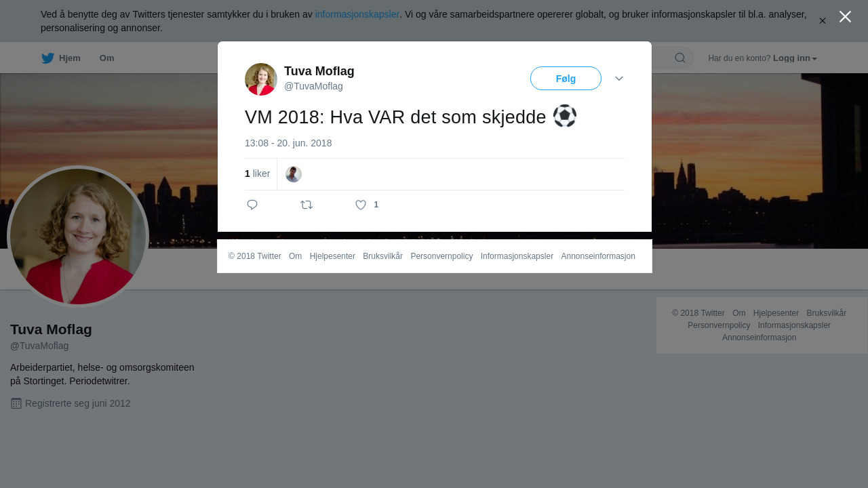Viewport: 868px width, 488px height.
Task: Open the 1 liker count
Action: coord(257,174)
